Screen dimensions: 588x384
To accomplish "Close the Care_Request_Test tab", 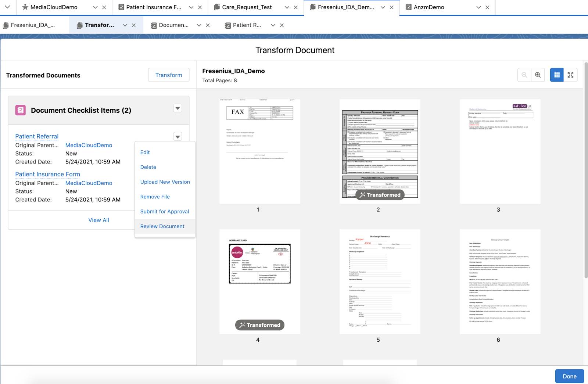I will [296, 7].
